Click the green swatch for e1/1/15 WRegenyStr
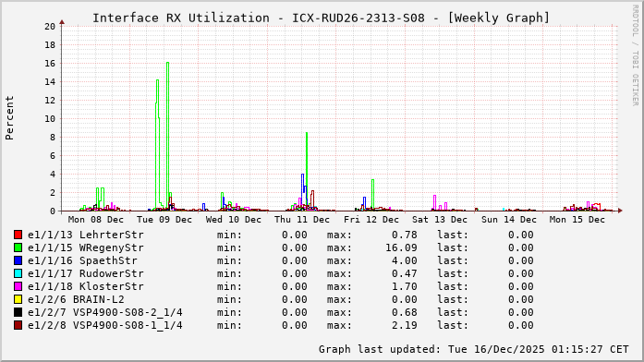644x362 pixels. pos(18,247)
